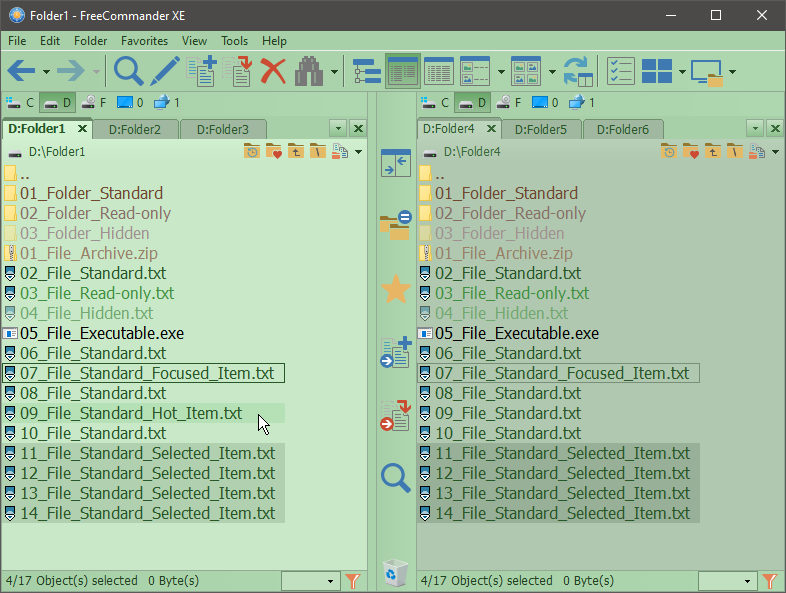Open the left panel tab list dropdown
The width and height of the screenshot is (786, 593).
[337, 128]
